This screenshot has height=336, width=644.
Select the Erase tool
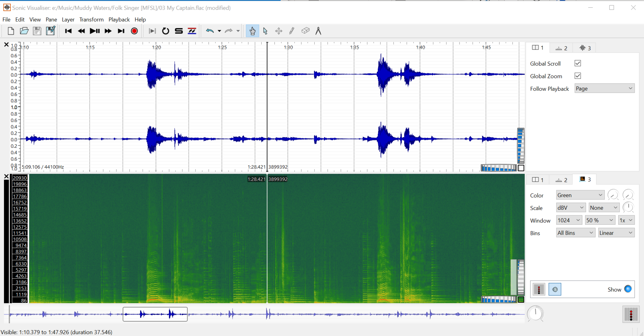pyautogui.click(x=305, y=31)
